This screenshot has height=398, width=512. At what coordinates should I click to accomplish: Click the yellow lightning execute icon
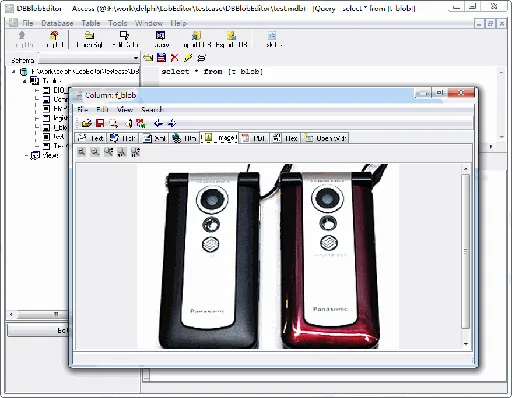pos(188,58)
